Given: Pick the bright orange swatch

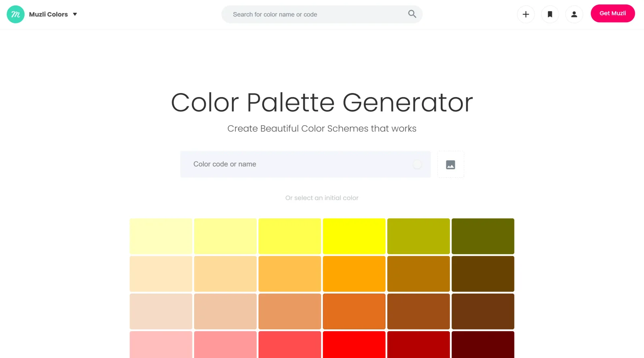Looking at the screenshot, I should pos(354,274).
